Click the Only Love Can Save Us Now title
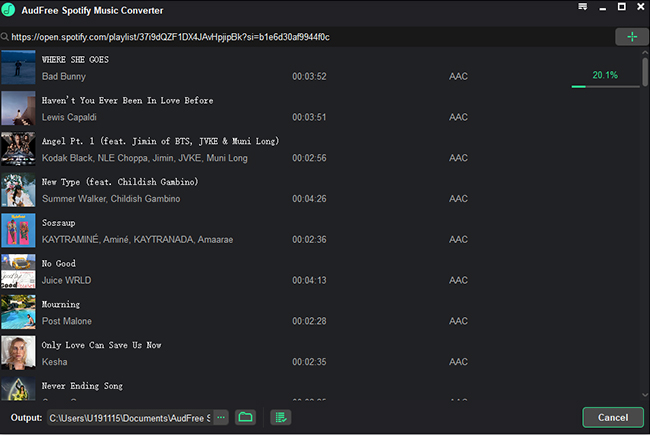This screenshot has height=435, width=650. pos(101,345)
